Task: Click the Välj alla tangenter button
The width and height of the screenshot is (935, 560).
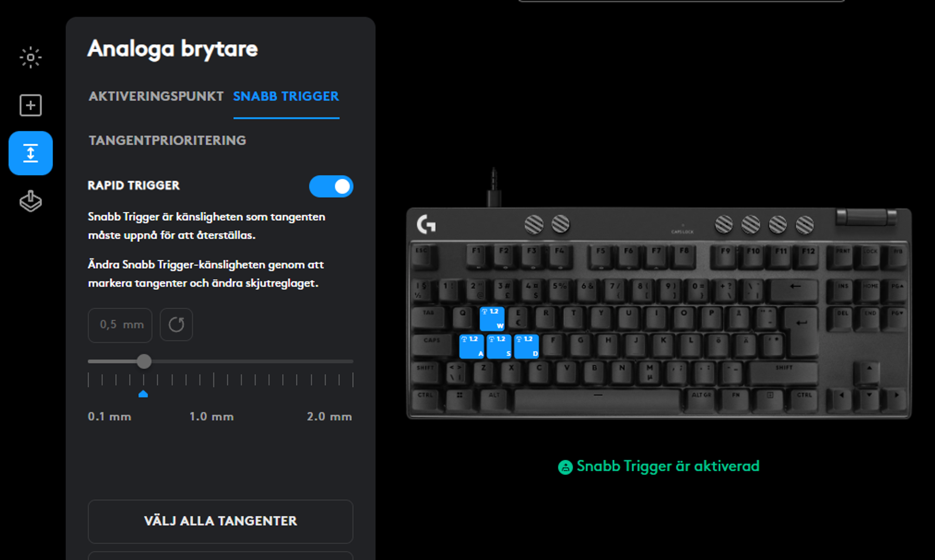Action: click(x=221, y=521)
